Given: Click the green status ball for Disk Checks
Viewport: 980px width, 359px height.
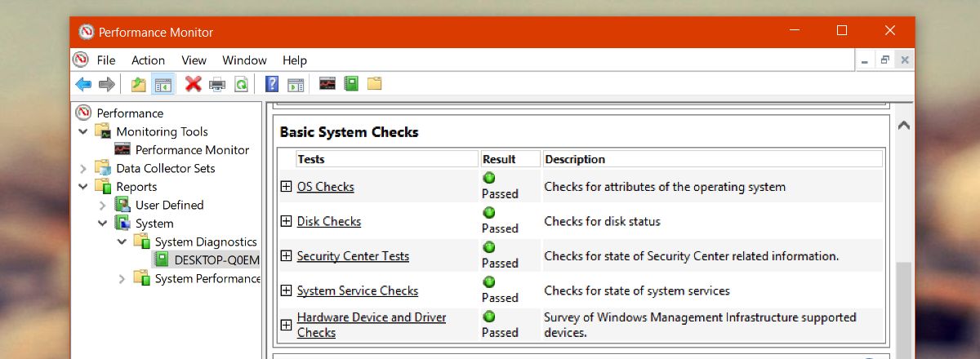Looking at the screenshot, I should tap(488, 213).
